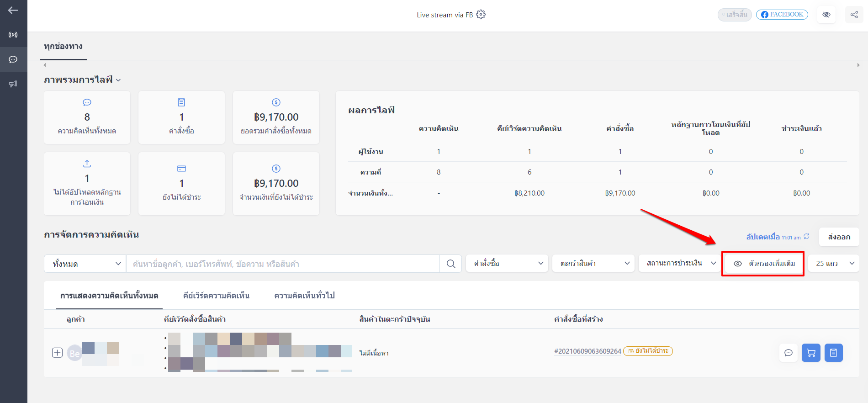Click the order document icon above คำสั่งซื้อ
The height and width of the screenshot is (403, 868).
pyautogui.click(x=181, y=102)
